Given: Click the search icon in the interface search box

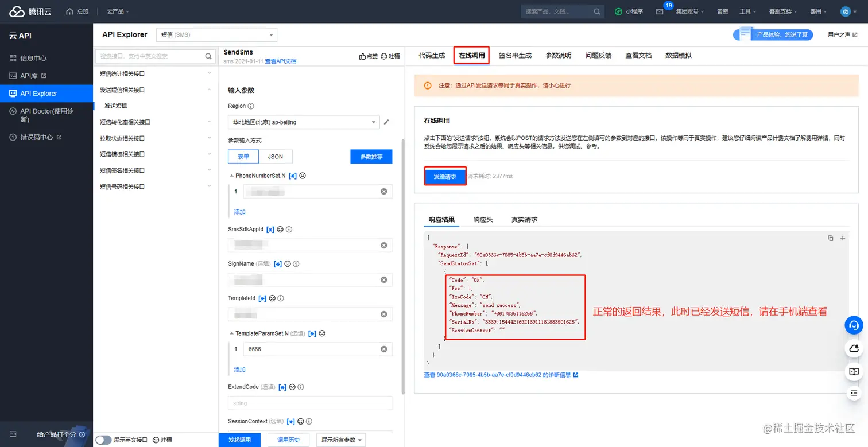Looking at the screenshot, I should pyautogui.click(x=208, y=56).
